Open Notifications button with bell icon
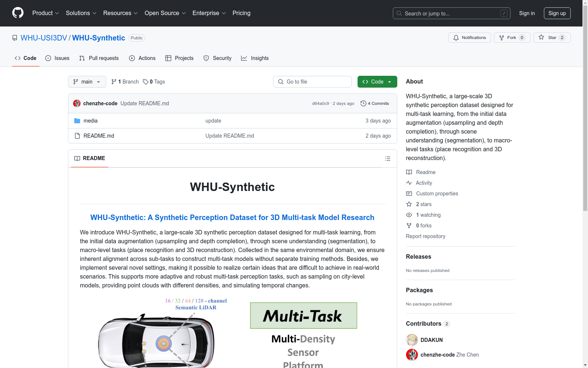Image resolution: width=588 pixels, height=368 pixels. coord(469,38)
